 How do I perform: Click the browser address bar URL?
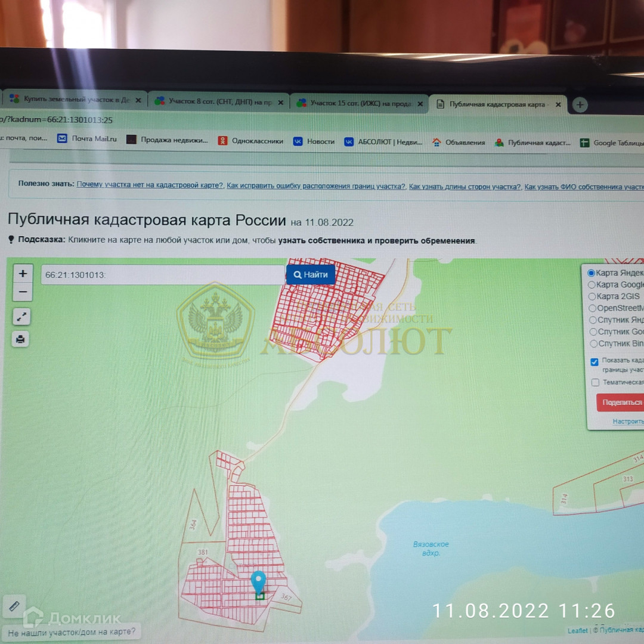coord(56,120)
